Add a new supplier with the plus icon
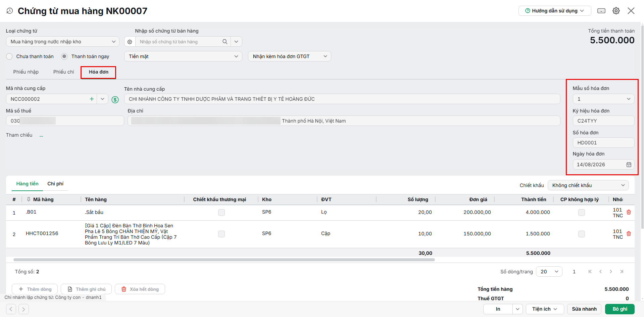 [92, 99]
